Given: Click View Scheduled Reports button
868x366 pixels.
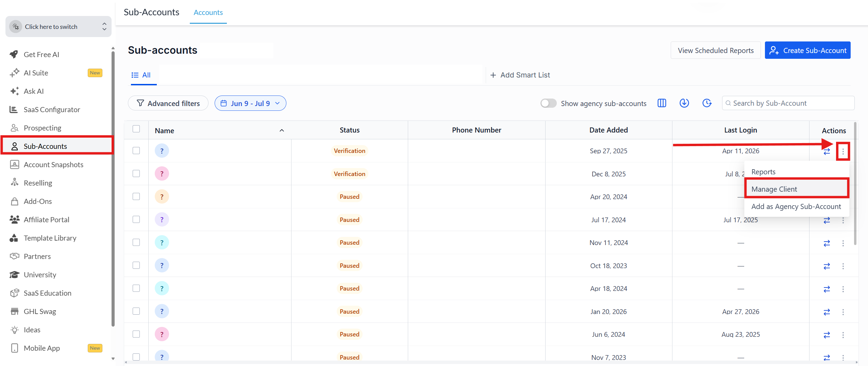Looking at the screenshot, I should [x=716, y=50].
